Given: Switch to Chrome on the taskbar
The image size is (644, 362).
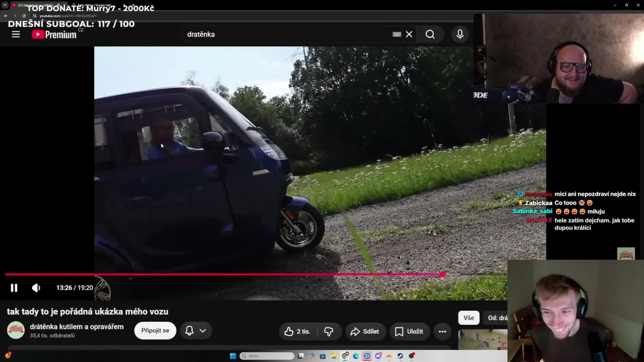Looking at the screenshot, I should click(345, 356).
